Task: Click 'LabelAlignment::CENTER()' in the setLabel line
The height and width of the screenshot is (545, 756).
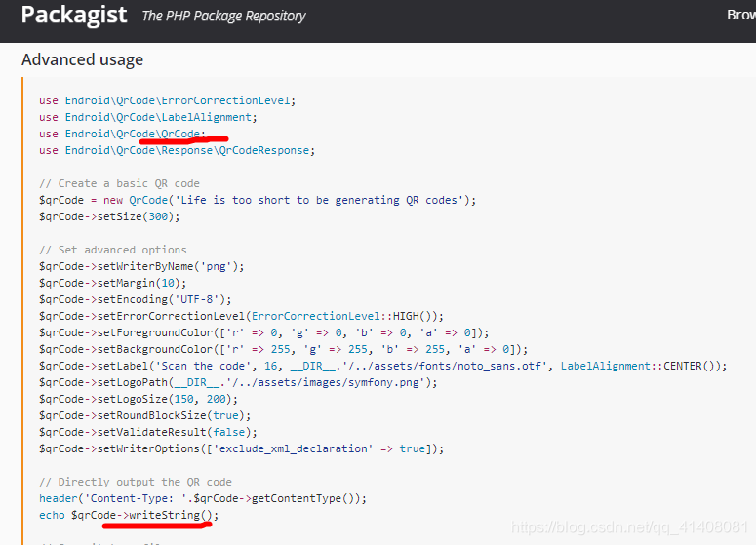Action: [x=637, y=366]
